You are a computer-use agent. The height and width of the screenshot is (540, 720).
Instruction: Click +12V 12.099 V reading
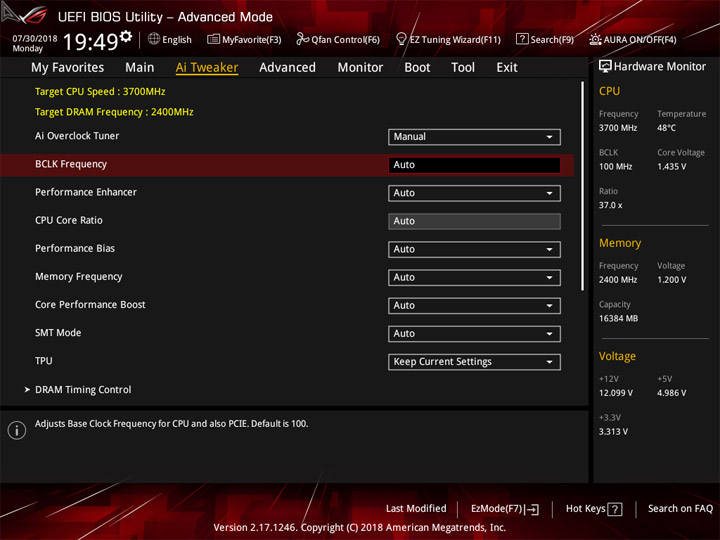[616, 393]
